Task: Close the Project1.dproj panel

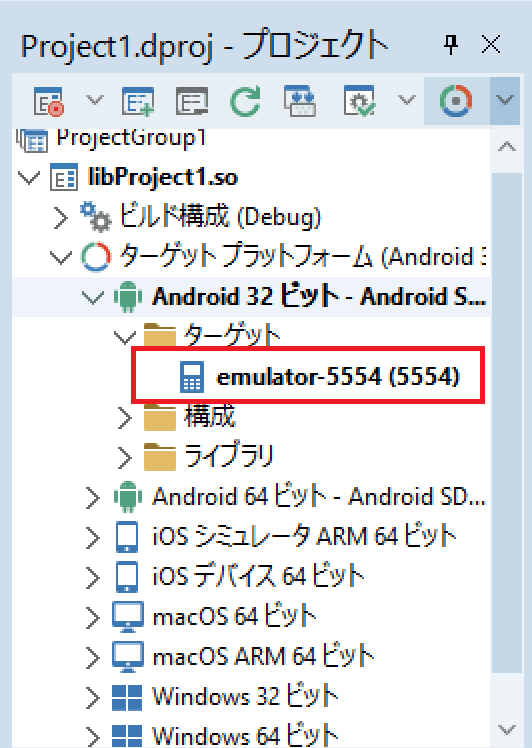Action: (x=491, y=45)
